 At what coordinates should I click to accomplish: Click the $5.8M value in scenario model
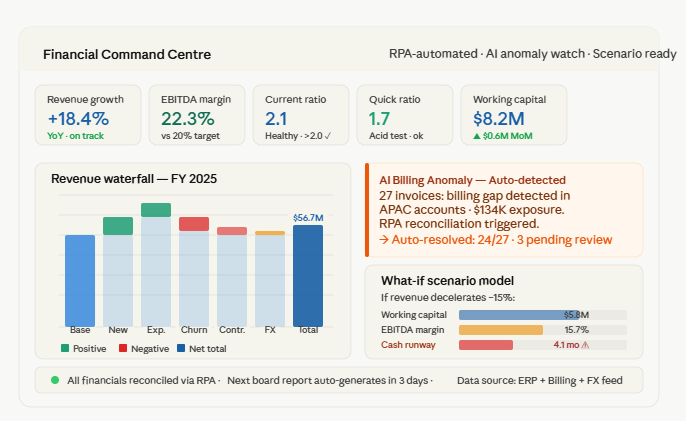[577, 315]
